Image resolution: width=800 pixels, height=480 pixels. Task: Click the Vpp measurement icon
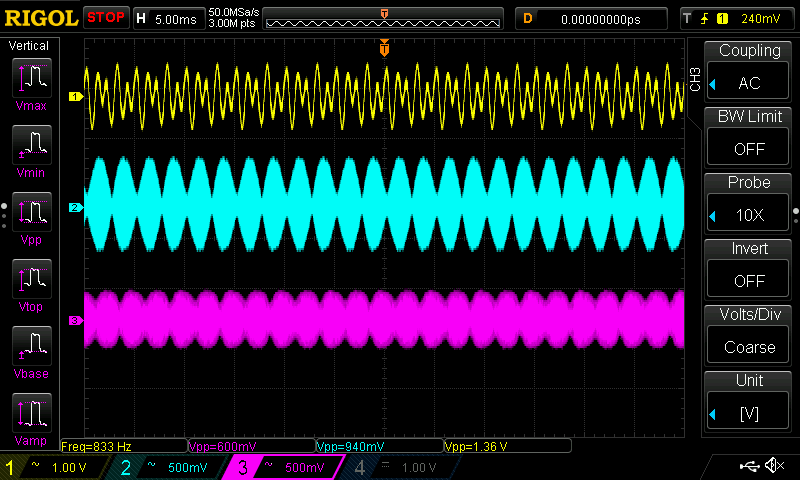[x=33, y=215]
